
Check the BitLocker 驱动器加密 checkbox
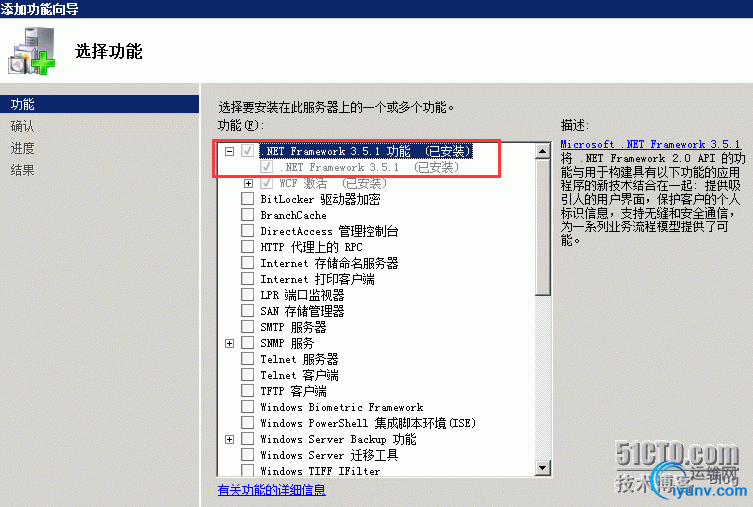point(247,199)
